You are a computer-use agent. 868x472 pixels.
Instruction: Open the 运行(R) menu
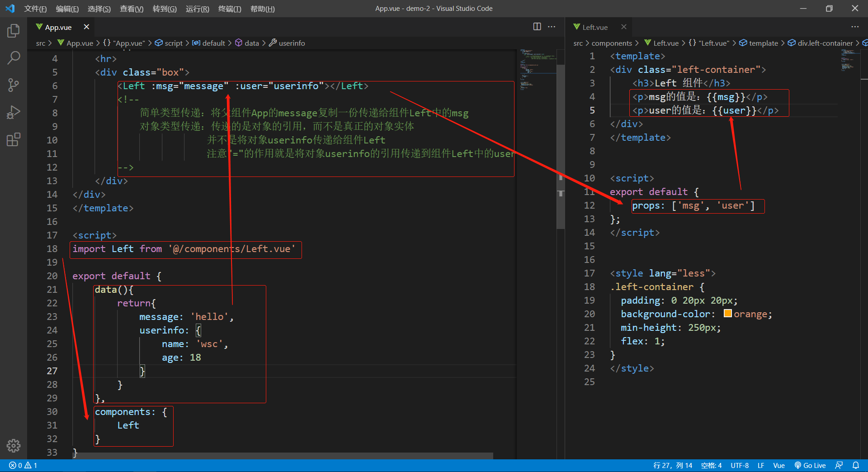click(x=198, y=9)
